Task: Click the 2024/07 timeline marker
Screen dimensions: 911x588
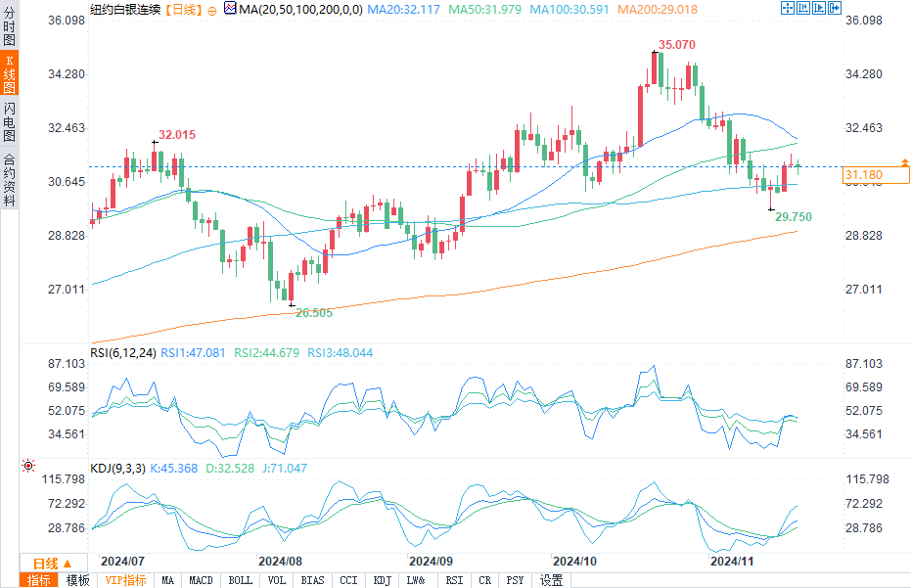Action: point(122,562)
